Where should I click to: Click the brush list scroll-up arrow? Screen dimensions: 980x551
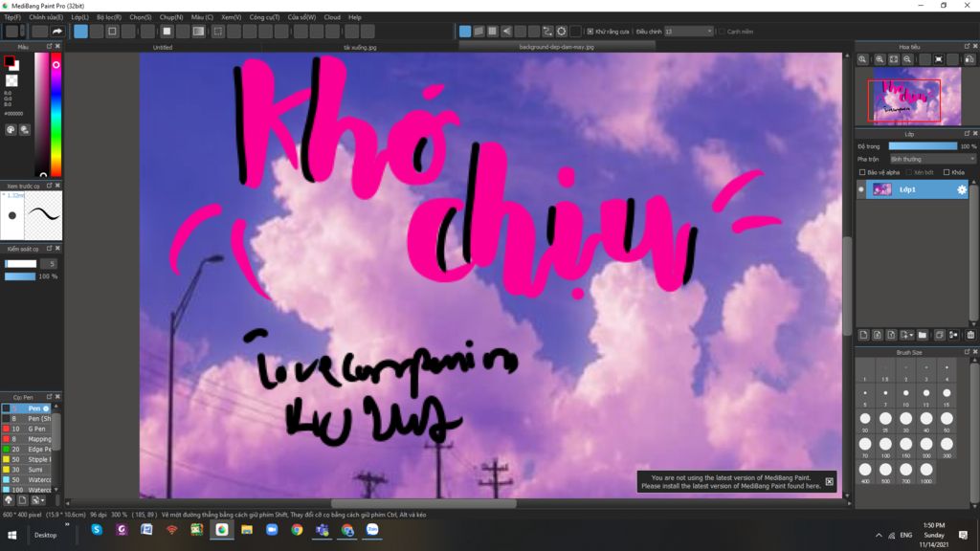tap(56, 407)
